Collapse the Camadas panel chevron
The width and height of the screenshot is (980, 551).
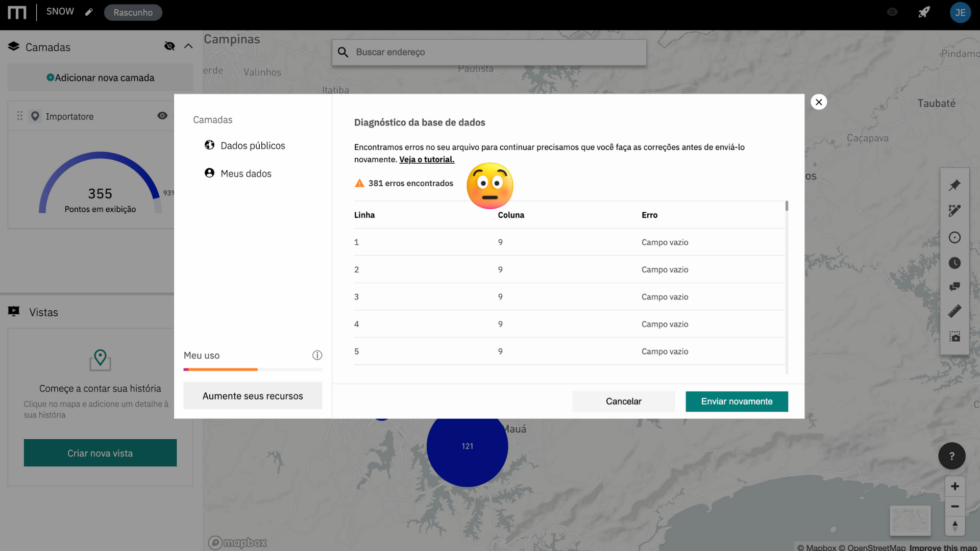[x=188, y=46]
